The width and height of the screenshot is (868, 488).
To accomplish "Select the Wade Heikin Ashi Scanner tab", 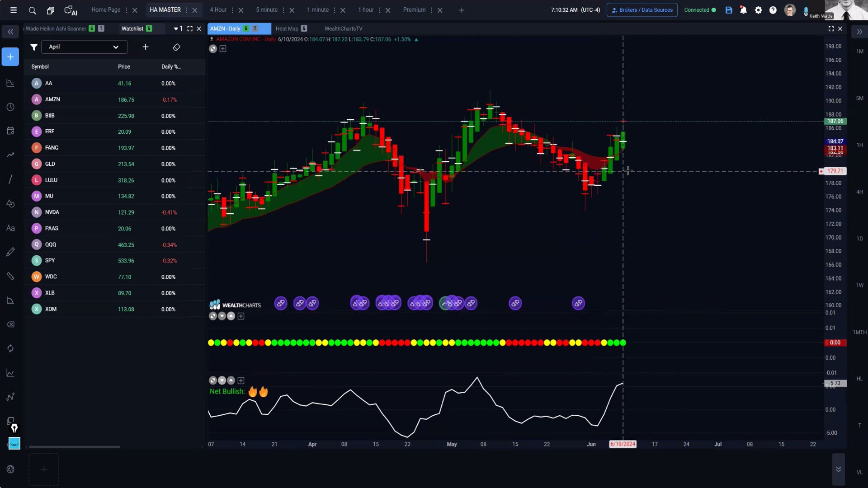I will 56,28.
